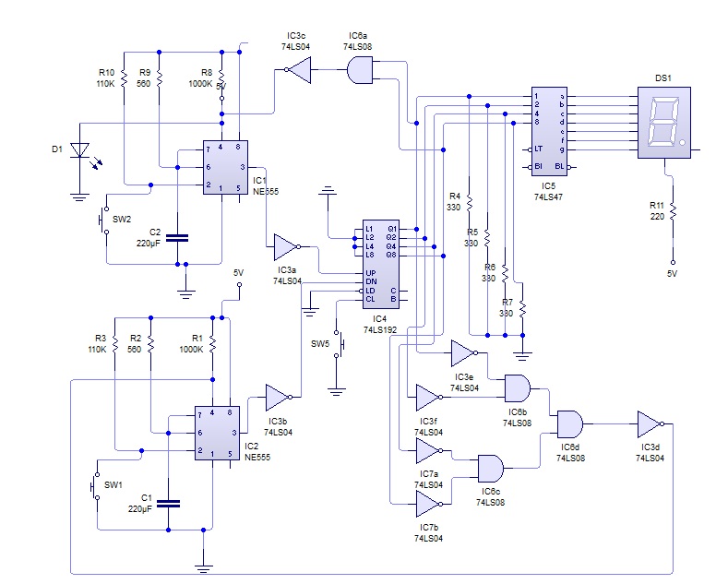The width and height of the screenshot is (728, 584).
Task: Click resistor R9 zigzag symbol
Action: coord(160,78)
